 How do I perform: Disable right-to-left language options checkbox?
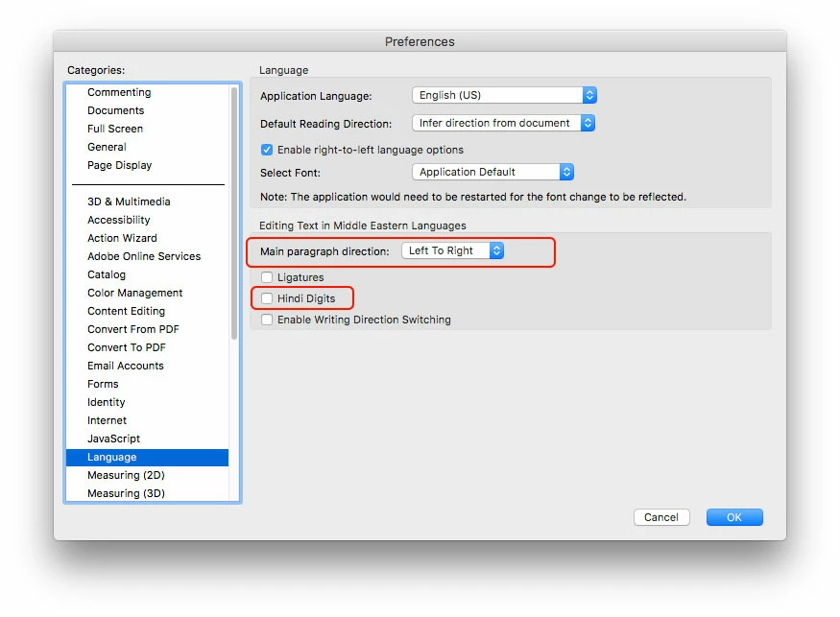pos(267,150)
